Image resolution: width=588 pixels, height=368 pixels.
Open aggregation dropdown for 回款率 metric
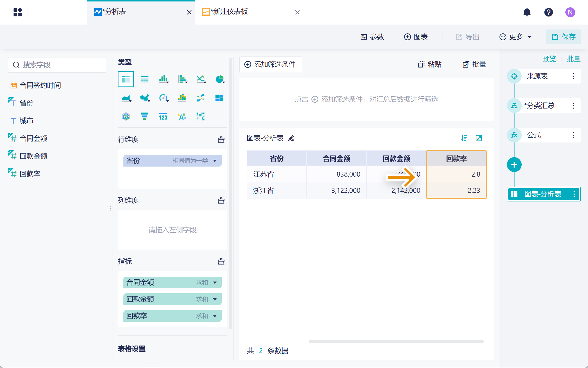tap(215, 316)
